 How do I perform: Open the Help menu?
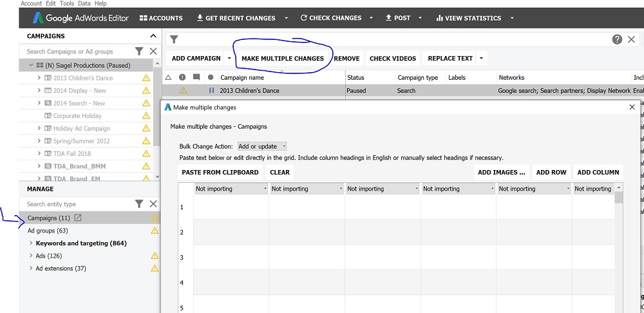point(100,3)
